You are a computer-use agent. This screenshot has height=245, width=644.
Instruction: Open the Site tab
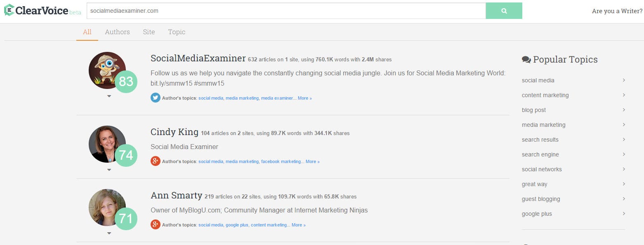[149, 32]
